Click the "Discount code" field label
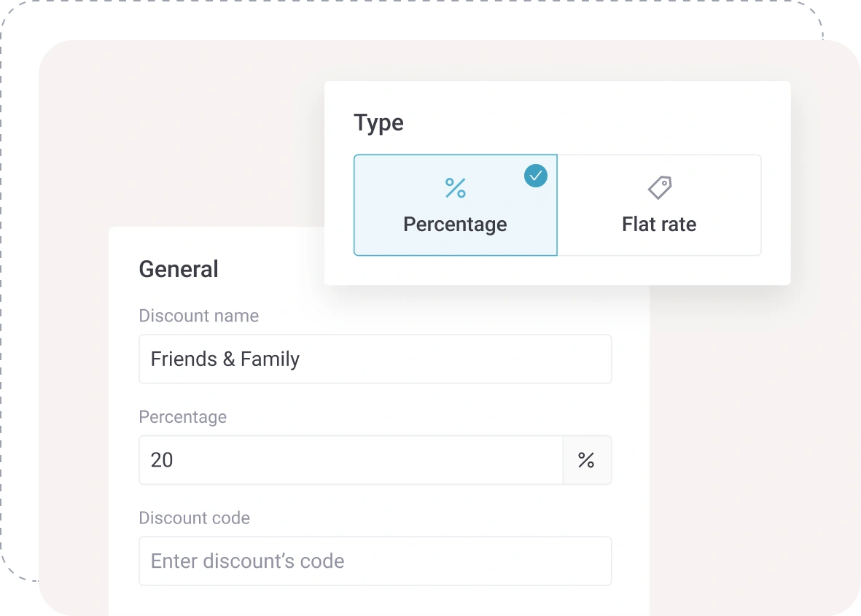The height and width of the screenshot is (616, 861). [x=194, y=518]
